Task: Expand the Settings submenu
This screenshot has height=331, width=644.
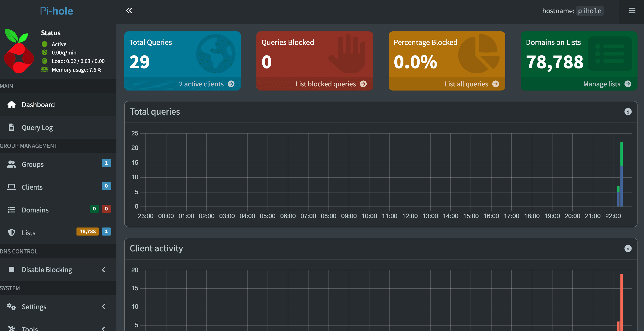Action: [103, 307]
